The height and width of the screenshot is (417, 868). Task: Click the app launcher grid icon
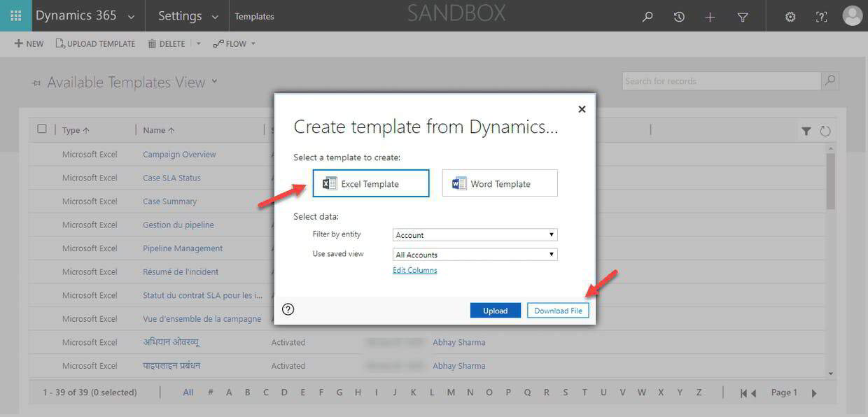15,15
